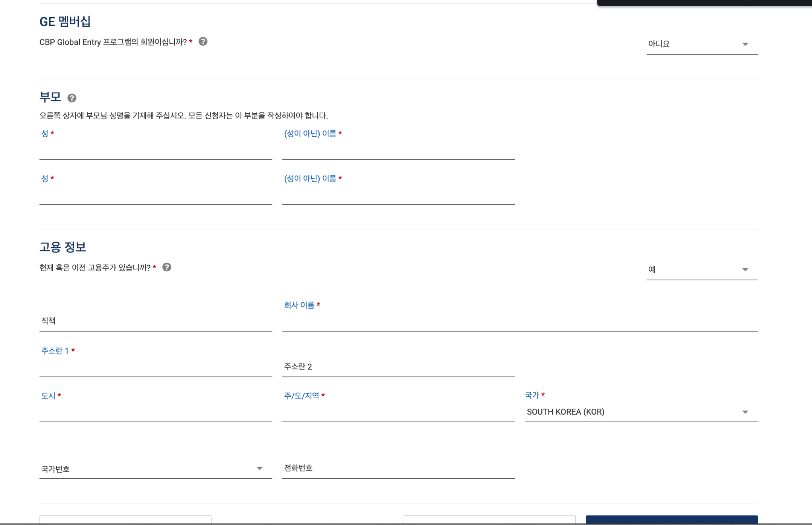The height and width of the screenshot is (525, 812).
Task: Click second parent's 성 input field
Action: click(x=155, y=196)
